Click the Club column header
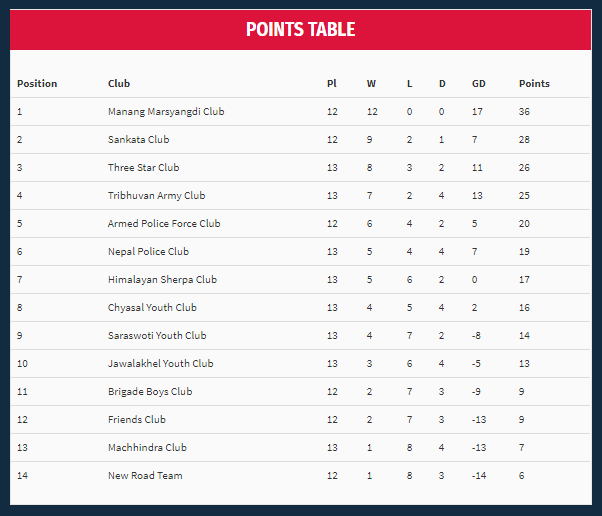602x516 pixels. pyautogui.click(x=119, y=84)
